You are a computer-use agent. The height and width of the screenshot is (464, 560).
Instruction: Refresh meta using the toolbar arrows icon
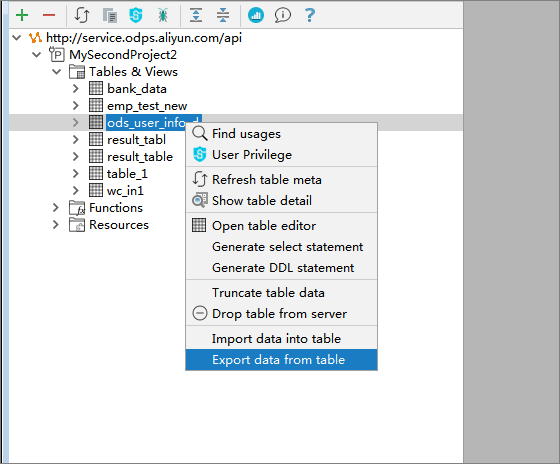tap(82, 15)
